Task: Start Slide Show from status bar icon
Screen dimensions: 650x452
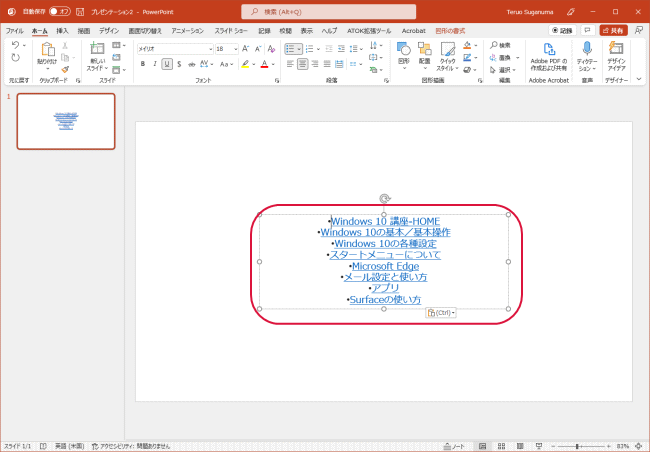Action: click(x=539, y=446)
